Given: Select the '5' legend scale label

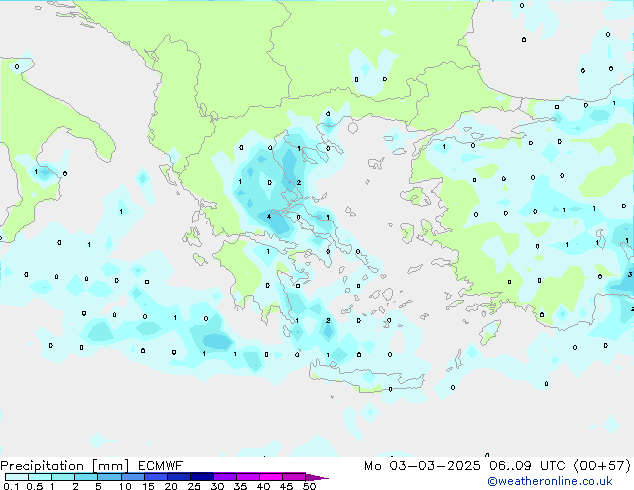Looking at the screenshot, I should tap(98, 486).
